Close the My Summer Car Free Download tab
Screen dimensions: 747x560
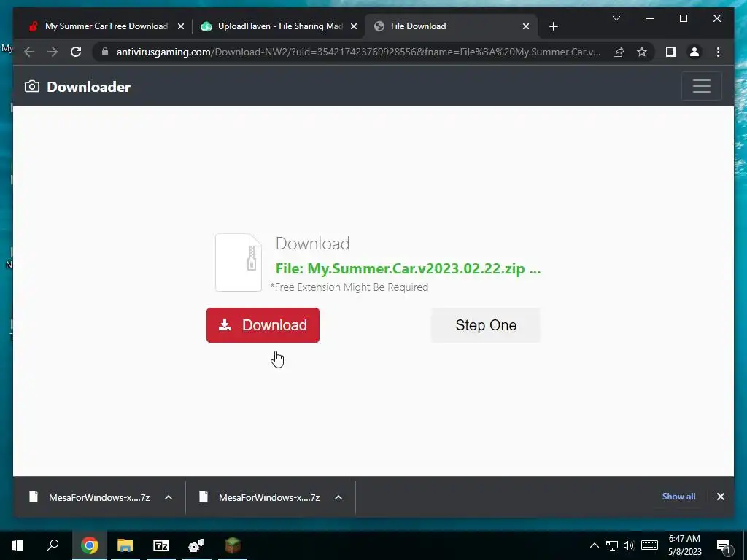pyautogui.click(x=181, y=27)
